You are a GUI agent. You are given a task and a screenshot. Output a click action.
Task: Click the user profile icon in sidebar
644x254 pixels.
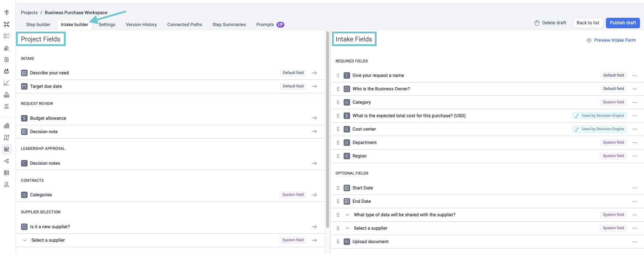(x=7, y=185)
